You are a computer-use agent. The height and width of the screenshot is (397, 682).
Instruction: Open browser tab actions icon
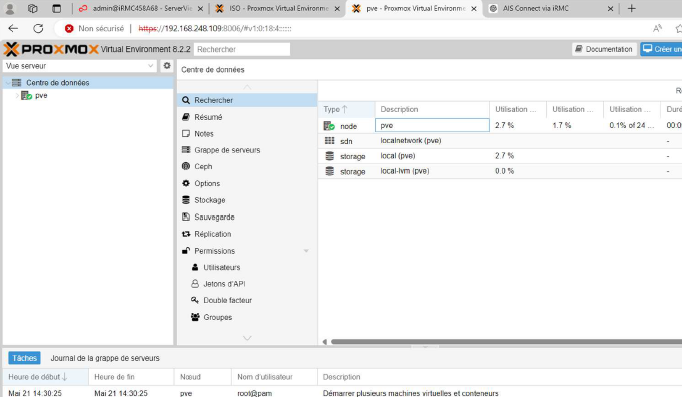pyautogui.click(x=56, y=8)
